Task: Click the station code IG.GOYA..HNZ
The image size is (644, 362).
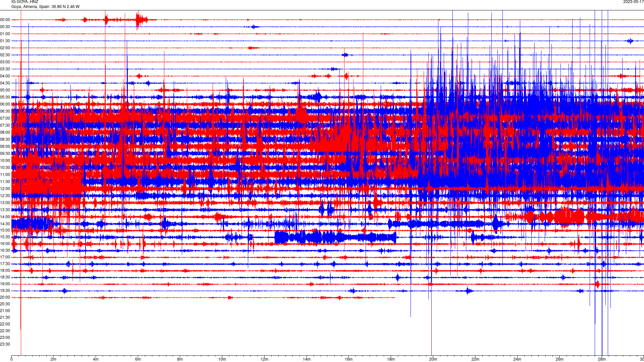Action: click(x=25, y=2)
